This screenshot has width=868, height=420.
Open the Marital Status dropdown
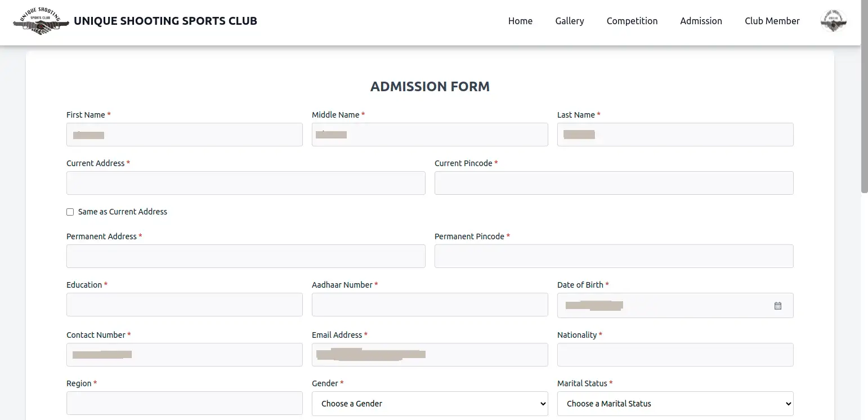click(x=675, y=404)
